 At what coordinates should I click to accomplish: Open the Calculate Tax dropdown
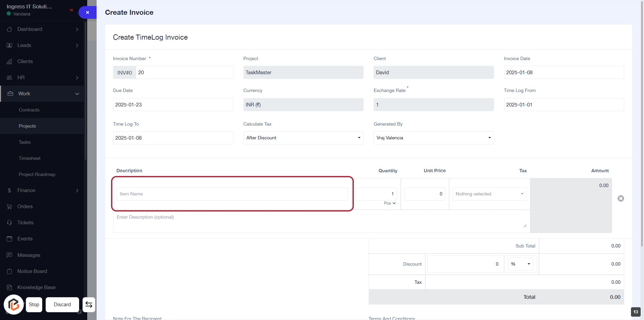[x=303, y=138]
